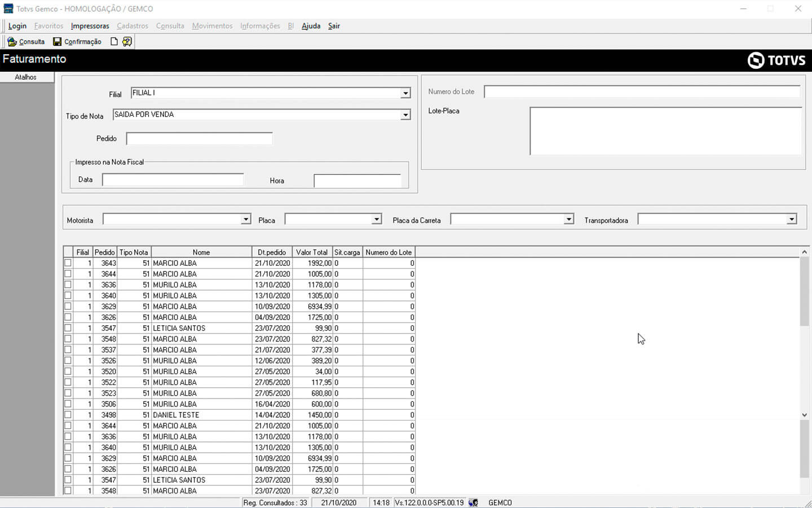Open the Motorista combo box
812x508 pixels.
tap(245, 220)
